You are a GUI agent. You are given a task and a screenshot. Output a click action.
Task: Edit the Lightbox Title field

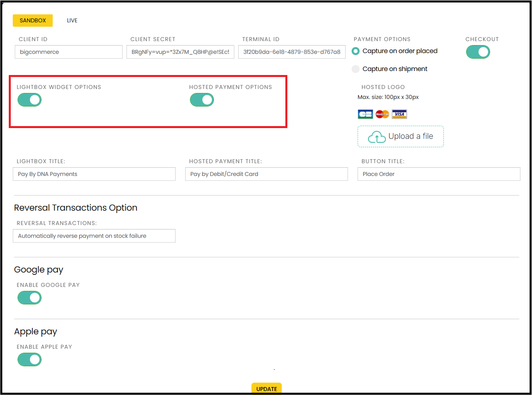click(94, 174)
